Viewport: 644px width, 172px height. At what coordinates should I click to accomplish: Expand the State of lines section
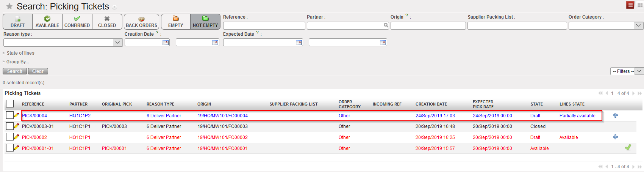pos(20,53)
